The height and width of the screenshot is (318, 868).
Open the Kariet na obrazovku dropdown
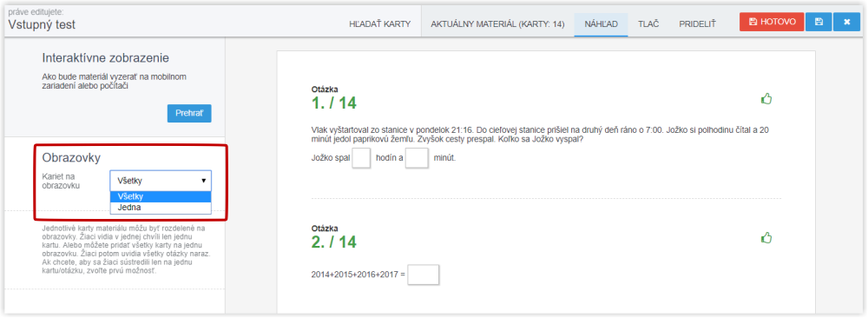pyautogui.click(x=161, y=181)
